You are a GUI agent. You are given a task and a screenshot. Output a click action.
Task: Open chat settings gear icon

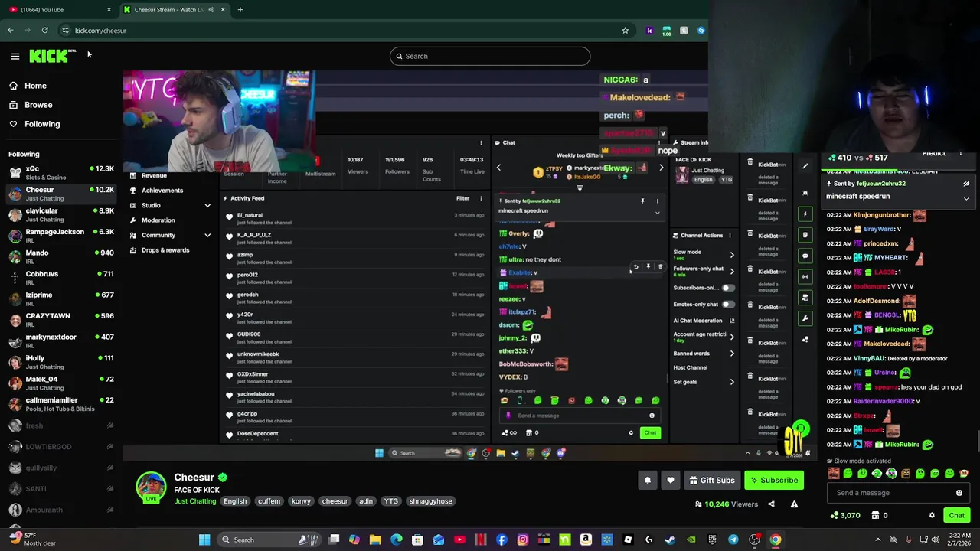932,516
